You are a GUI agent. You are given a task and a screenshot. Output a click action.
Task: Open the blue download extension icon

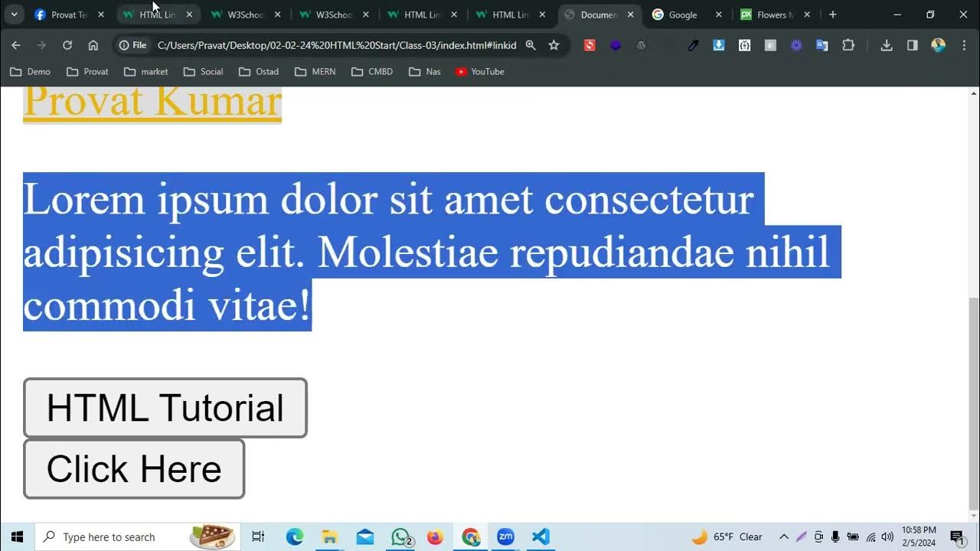click(719, 45)
